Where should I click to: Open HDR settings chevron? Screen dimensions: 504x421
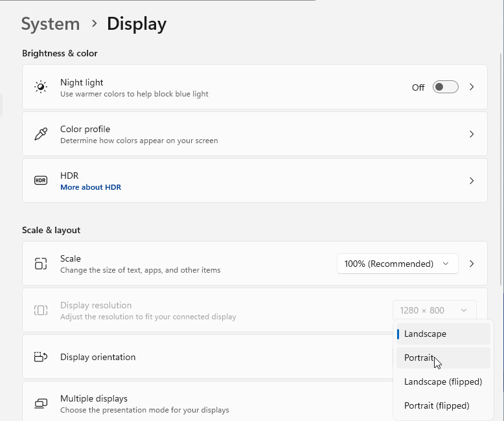(x=472, y=181)
